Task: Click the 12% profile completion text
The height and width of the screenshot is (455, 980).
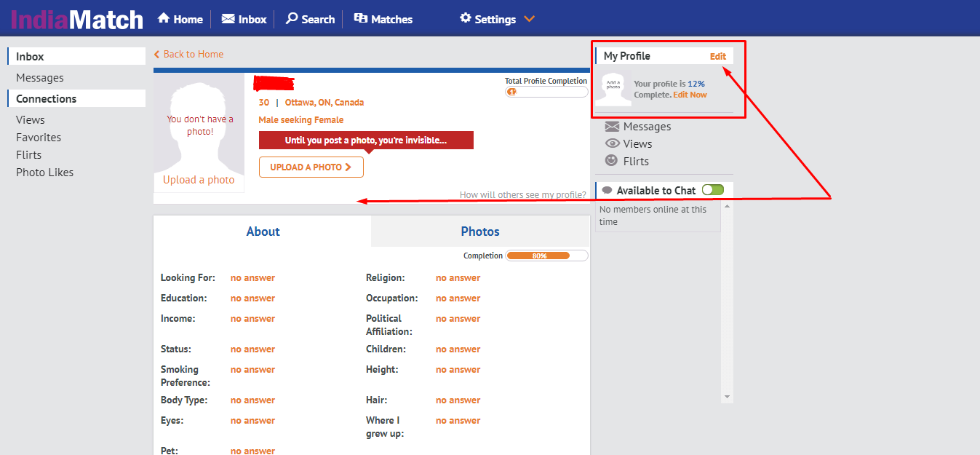Action: coord(696,84)
